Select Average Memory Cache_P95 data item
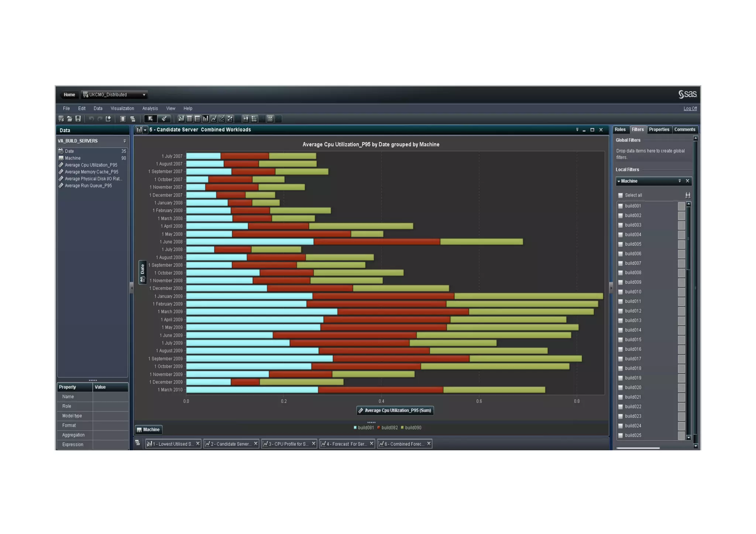This screenshot has width=756, height=534. (91, 172)
